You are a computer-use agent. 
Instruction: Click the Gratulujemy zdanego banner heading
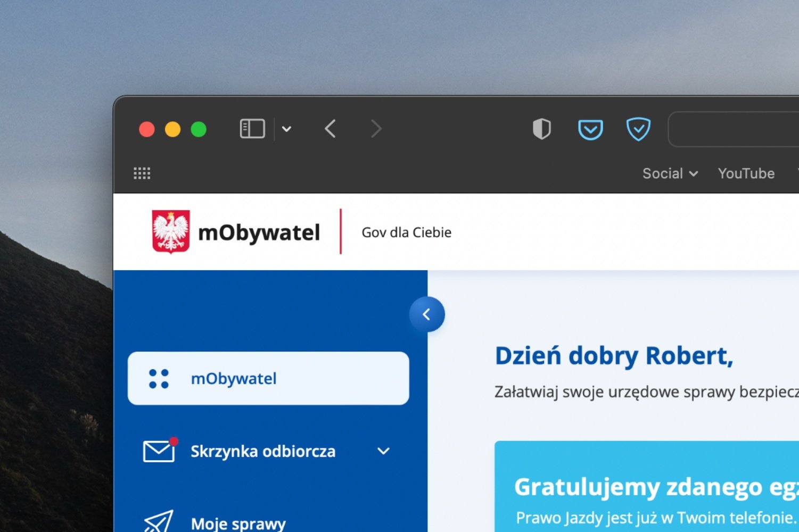click(x=656, y=487)
